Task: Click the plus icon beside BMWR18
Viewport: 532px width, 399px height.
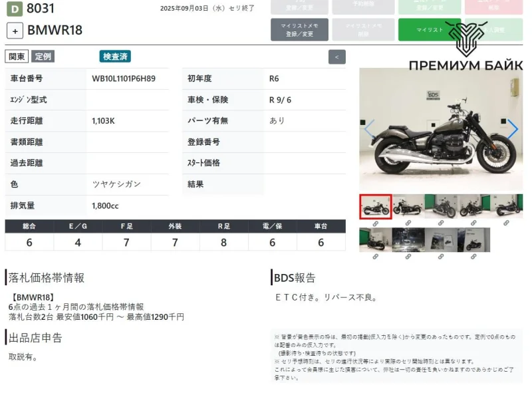Action: (15, 31)
